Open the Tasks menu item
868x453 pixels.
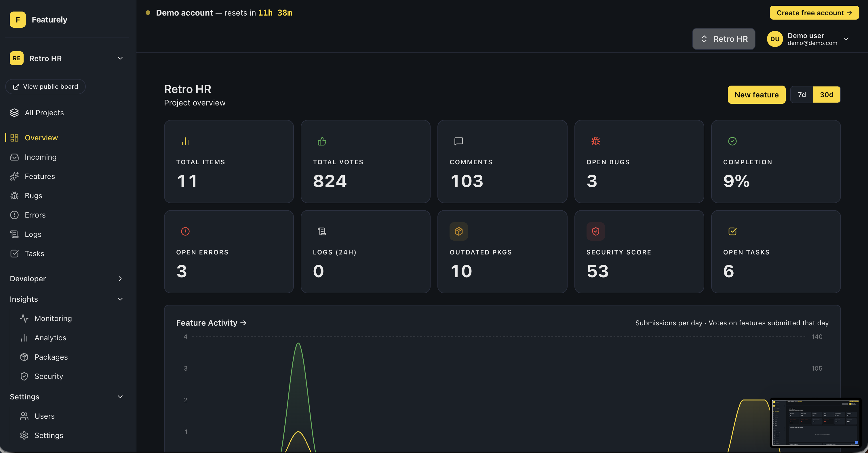pos(34,254)
